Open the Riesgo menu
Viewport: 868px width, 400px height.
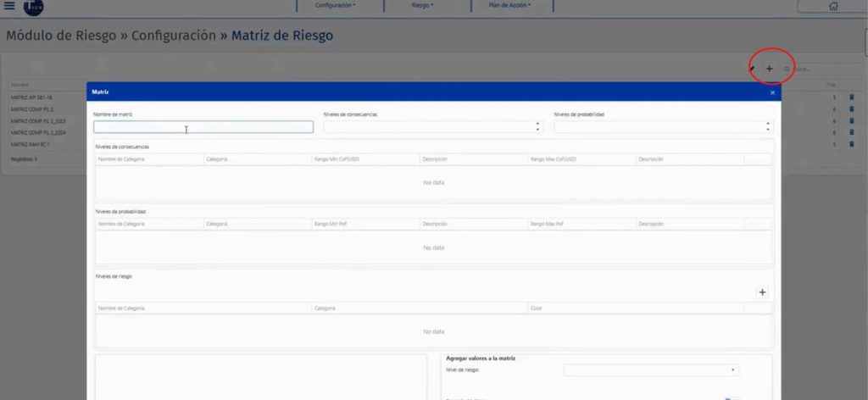click(421, 5)
